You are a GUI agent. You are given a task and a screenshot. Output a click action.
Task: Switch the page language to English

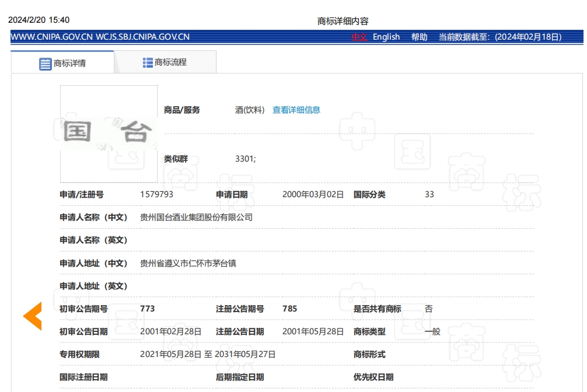(x=386, y=37)
